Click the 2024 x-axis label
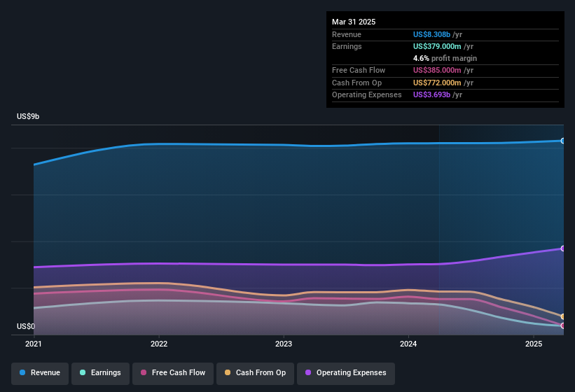The image size is (575, 392). (x=408, y=344)
